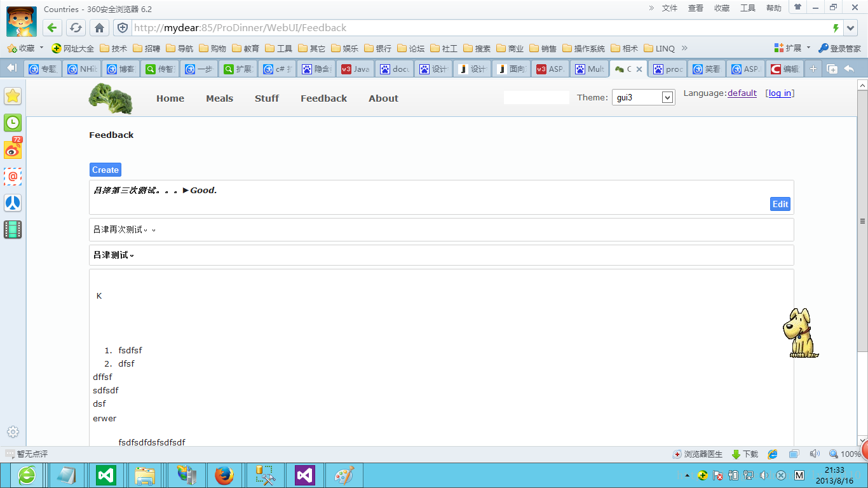Open the 网址大全 bookmark

click(73, 48)
